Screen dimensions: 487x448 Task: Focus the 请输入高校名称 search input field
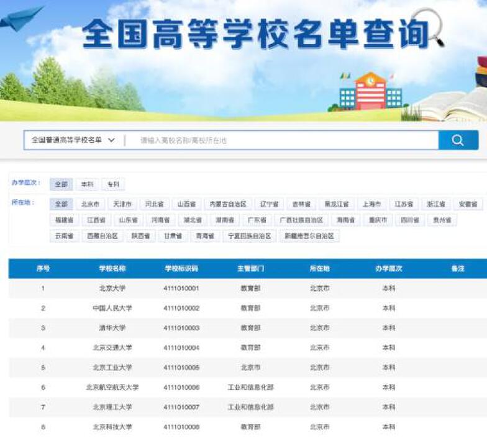coord(282,140)
